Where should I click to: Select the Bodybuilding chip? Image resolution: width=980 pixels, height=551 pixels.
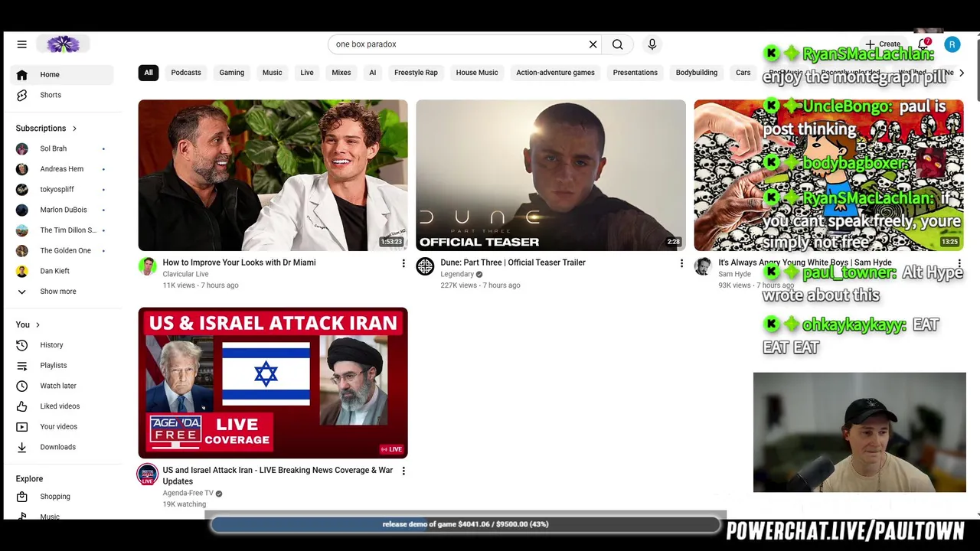tap(697, 73)
